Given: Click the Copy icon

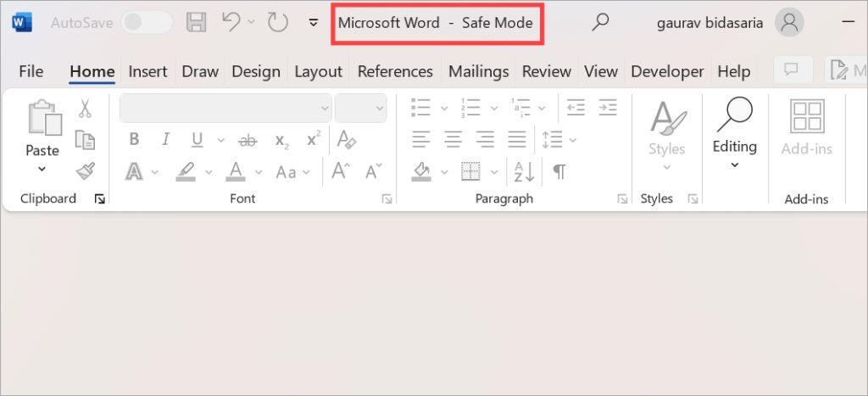Looking at the screenshot, I should tap(86, 140).
